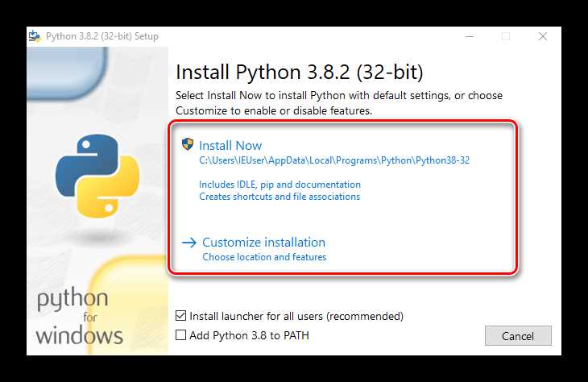
Task: Click 'Includes IDLE, pip and documentation' text
Action: 280,185
